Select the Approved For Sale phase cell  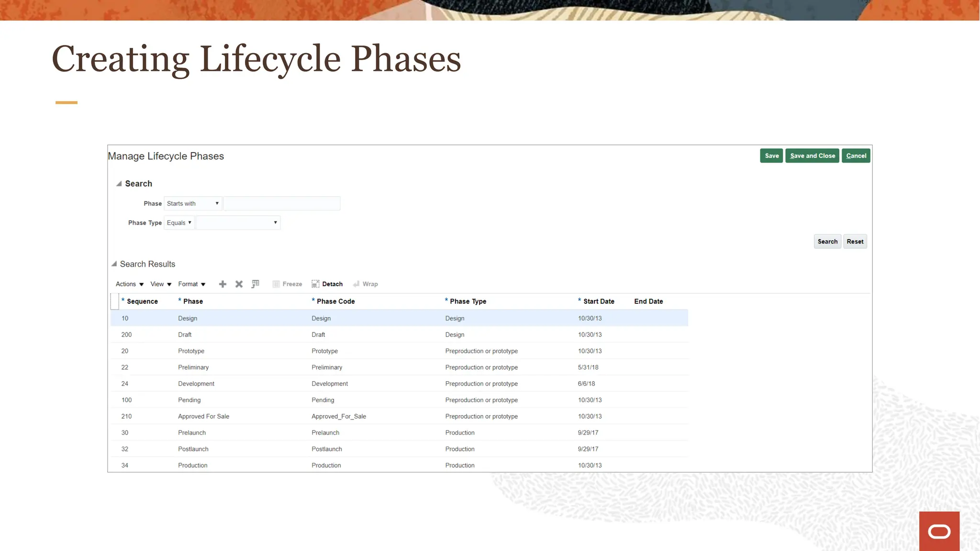pyautogui.click(x=203, y=416)
